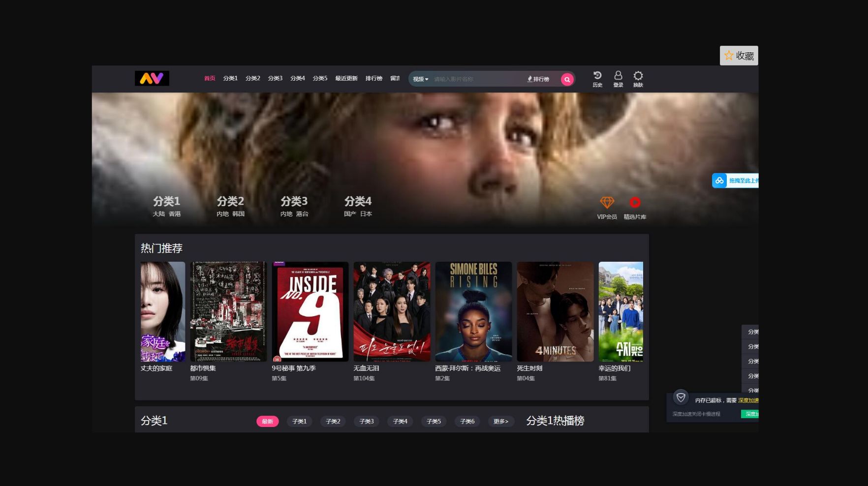Expand 更多> subcategories in 分类1 section
Viewport: 868px width, 486px height.
click(500, 422)
